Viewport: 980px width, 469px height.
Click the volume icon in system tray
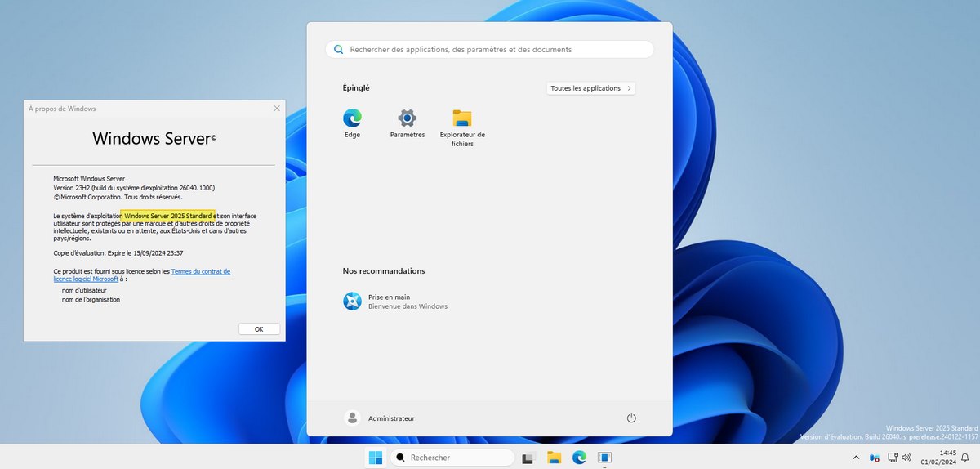point(906,458)
